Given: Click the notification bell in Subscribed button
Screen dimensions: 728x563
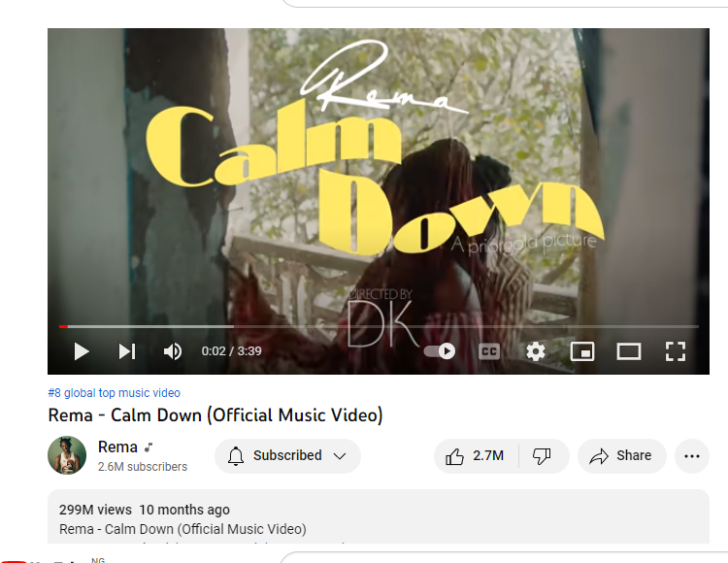Looking at the screenshot, I should pos(236,456).
